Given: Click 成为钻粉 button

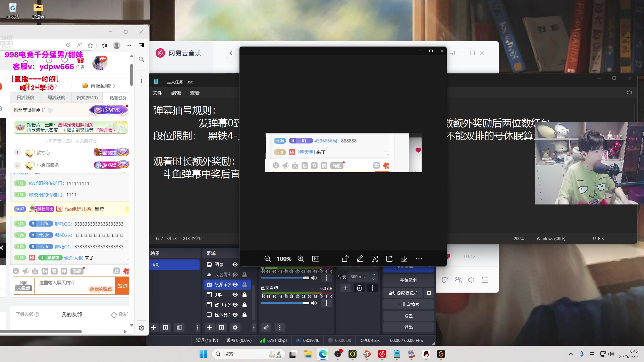Looking at the screenshot, I should click(108, 110).
